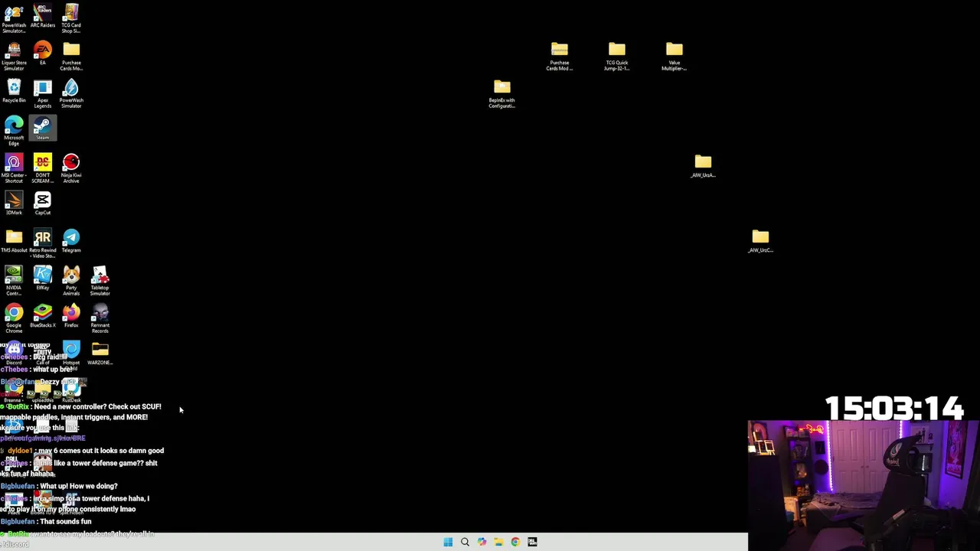Select Purchase Cards Mod folder beside the EA icon
This screenshot has height=551, width=980.
71,56
